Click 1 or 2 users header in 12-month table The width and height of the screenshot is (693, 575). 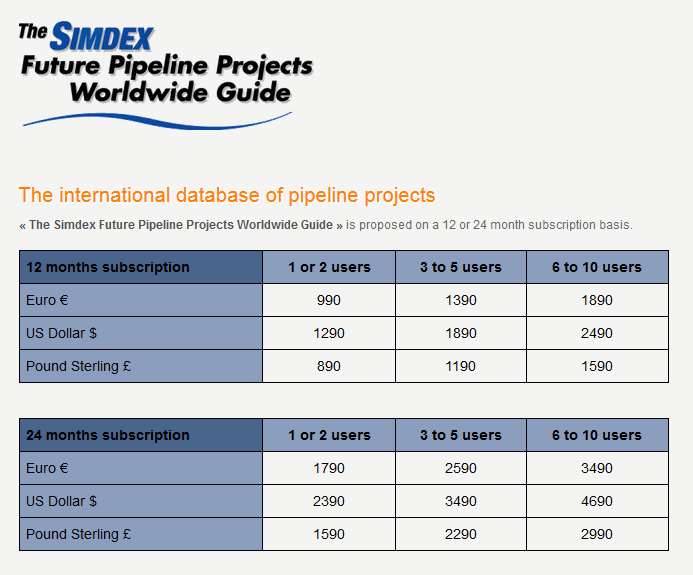tap(329, 267)
